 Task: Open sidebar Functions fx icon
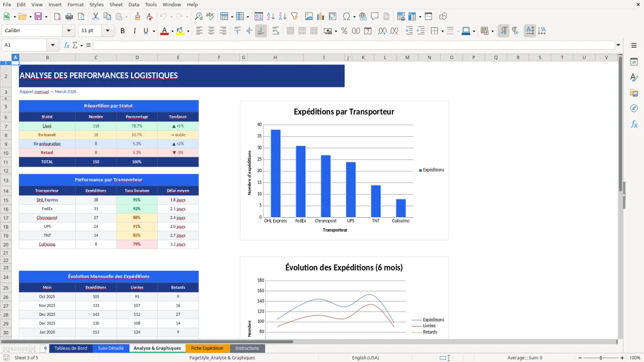tap(634, 124)
